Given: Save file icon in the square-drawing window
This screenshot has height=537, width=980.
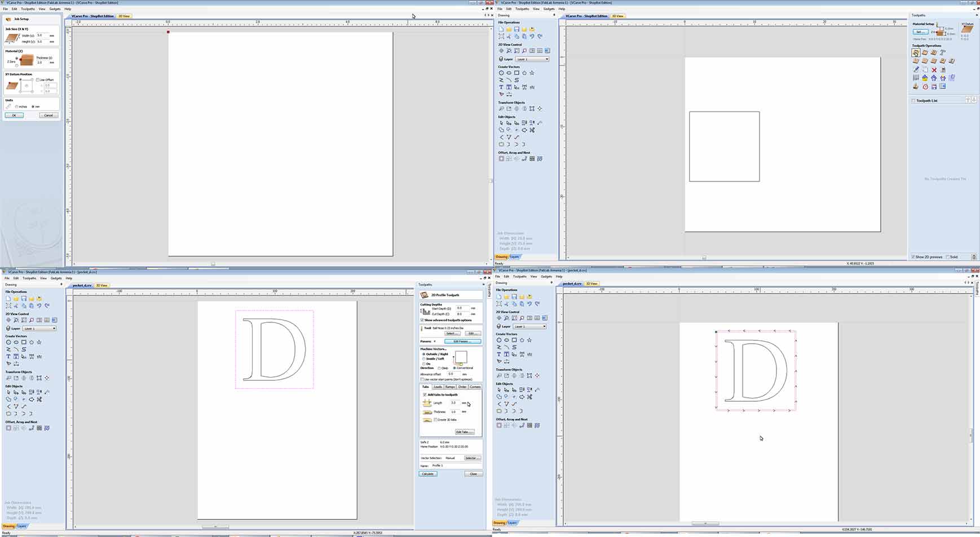Looking at the screenshot, I should pos(517,29).
